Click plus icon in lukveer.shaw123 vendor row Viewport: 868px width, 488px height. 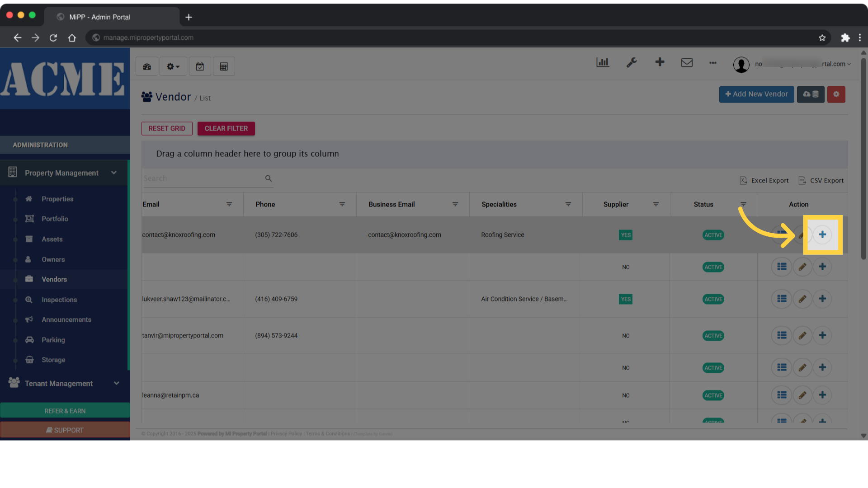click(x=822, y=299)
